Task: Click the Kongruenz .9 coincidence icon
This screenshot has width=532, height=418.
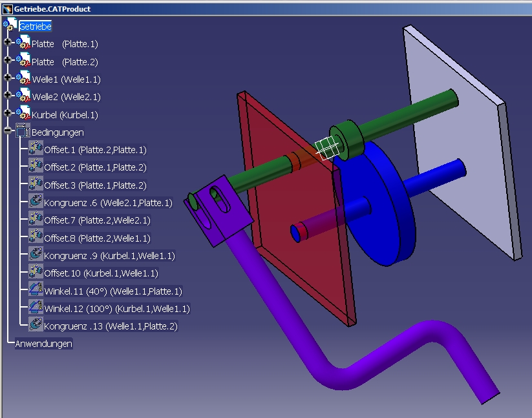Action: 36,255
